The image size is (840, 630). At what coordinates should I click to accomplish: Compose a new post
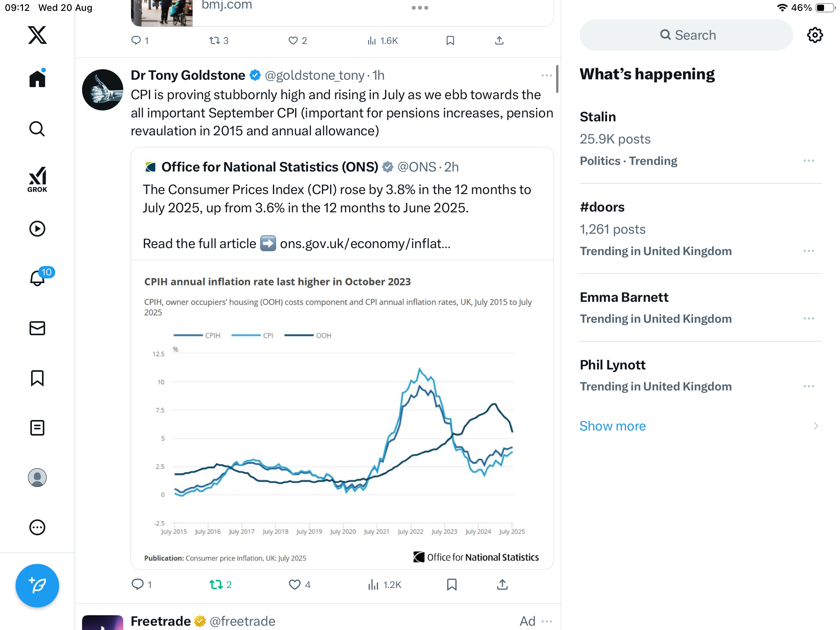(x=37, y=585)
